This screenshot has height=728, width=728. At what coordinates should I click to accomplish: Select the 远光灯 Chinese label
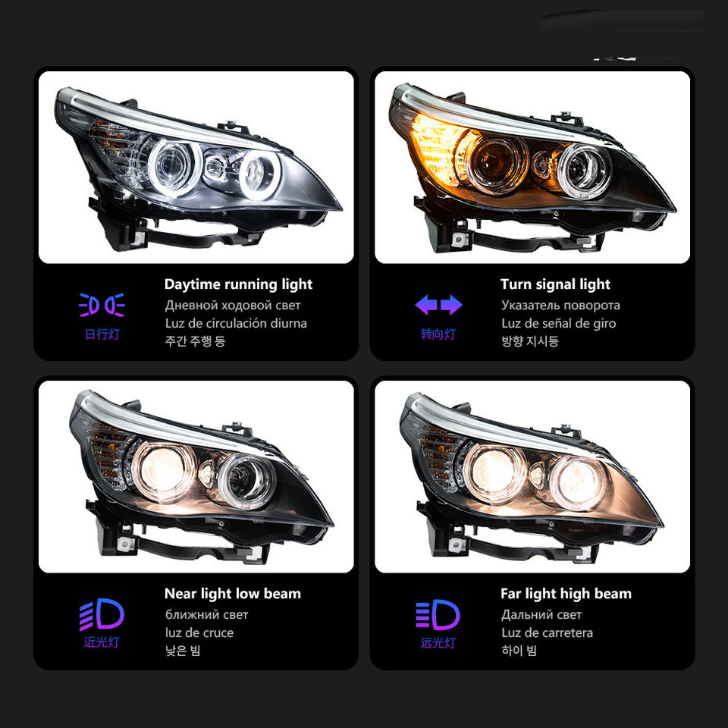[438, 642]
